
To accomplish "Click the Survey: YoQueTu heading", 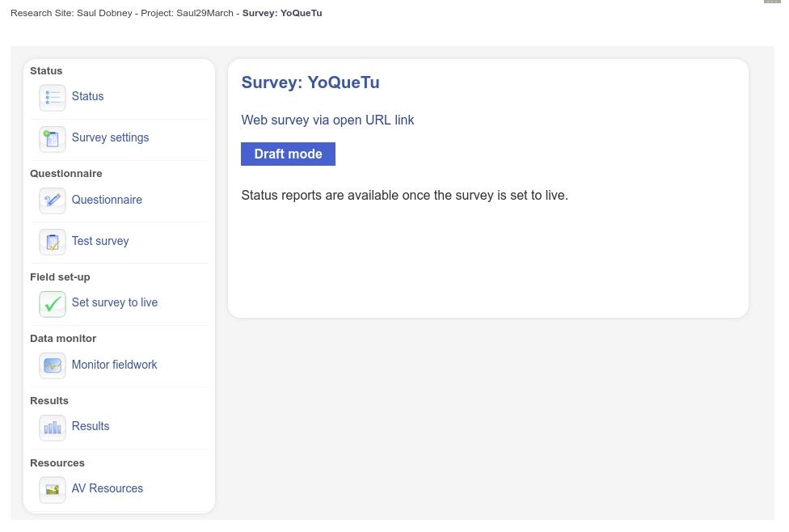I will pyautogui.click(x=310, y=82).
